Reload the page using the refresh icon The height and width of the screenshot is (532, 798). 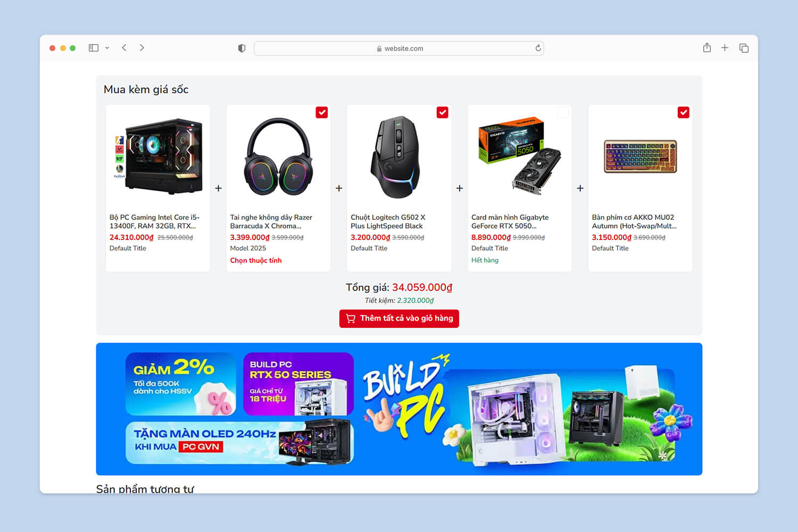pyautogui.click(x=538, y=48)
